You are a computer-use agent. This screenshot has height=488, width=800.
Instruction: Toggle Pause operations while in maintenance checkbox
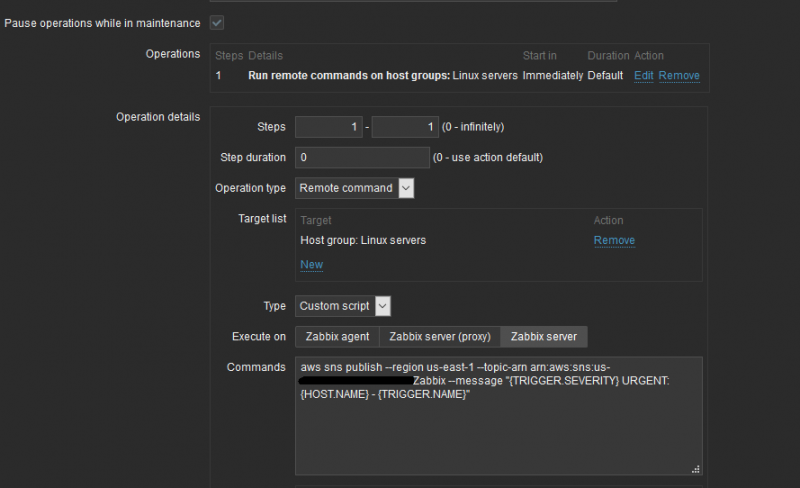coord(217,23)
